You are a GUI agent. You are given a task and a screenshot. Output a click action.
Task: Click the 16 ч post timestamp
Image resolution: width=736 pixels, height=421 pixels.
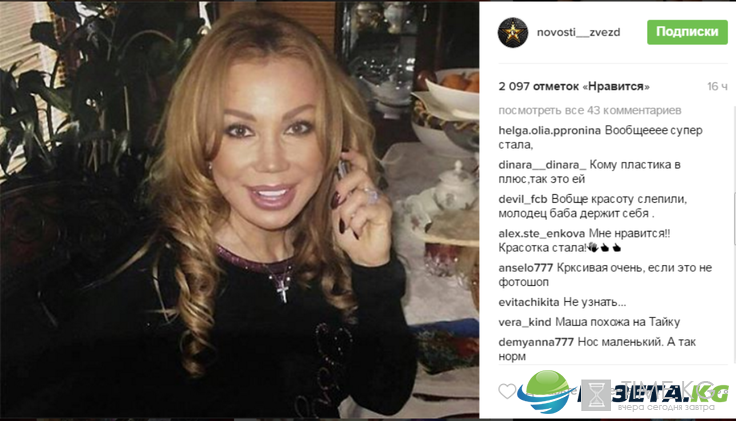[x=717, y=86]
